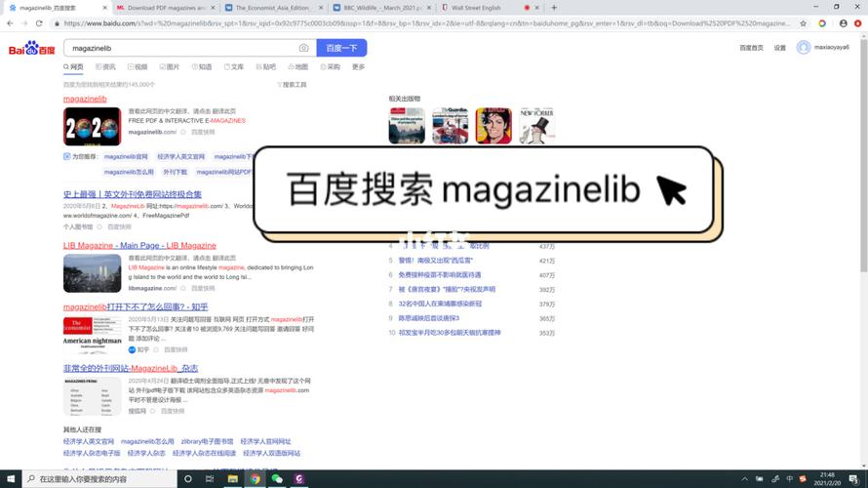
Task: Click the Michael Jackson magazine cover thumbnail
Action: tap(493, 126)
